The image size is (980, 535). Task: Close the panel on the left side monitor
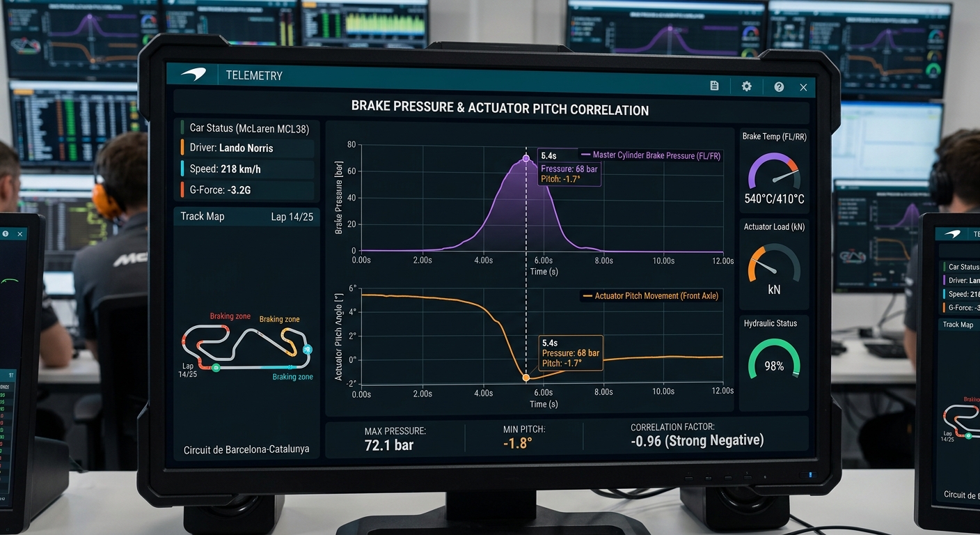click(19, 234)
